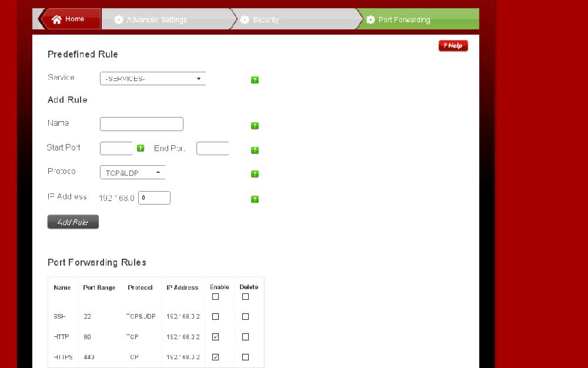588x368 pixels.
Task: Click port value 80 in table
Action: 88,337
